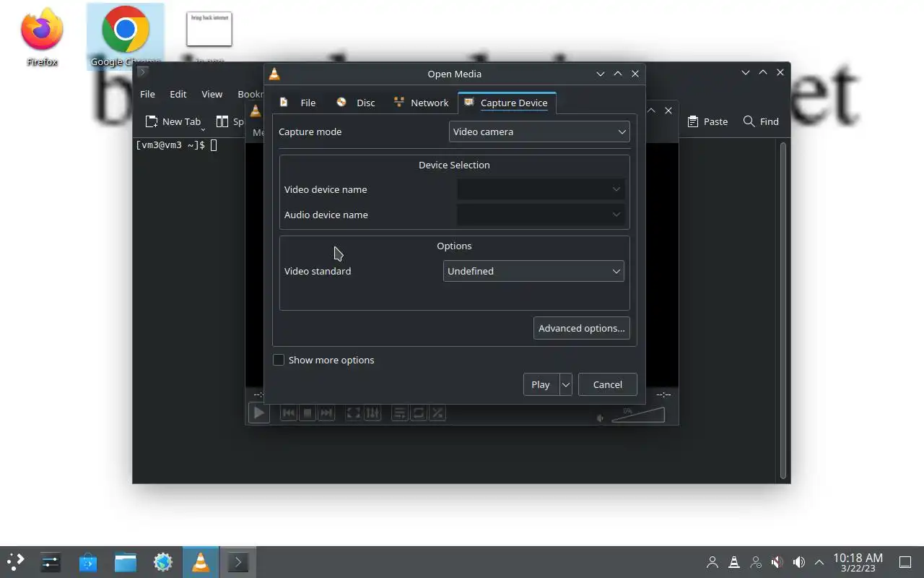Viewport: 924px width, 578px height.
Task: Click the muted speaker tray icon
Action: pyautogui.click(x=777, y=562)
